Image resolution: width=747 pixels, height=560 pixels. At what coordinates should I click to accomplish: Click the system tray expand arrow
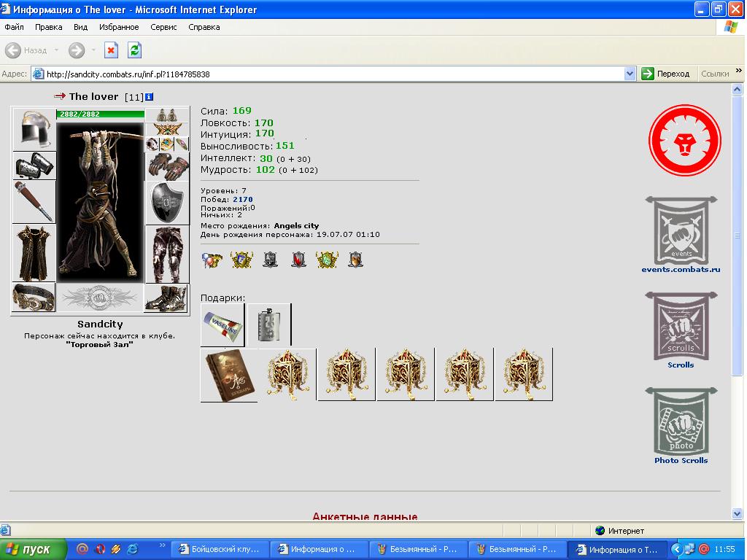point(676,549)
